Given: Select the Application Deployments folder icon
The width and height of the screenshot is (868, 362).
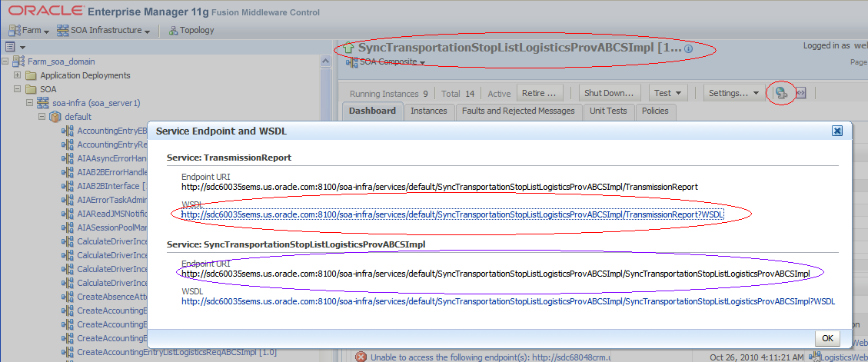Looking at the screenshot, I should 31,75.
